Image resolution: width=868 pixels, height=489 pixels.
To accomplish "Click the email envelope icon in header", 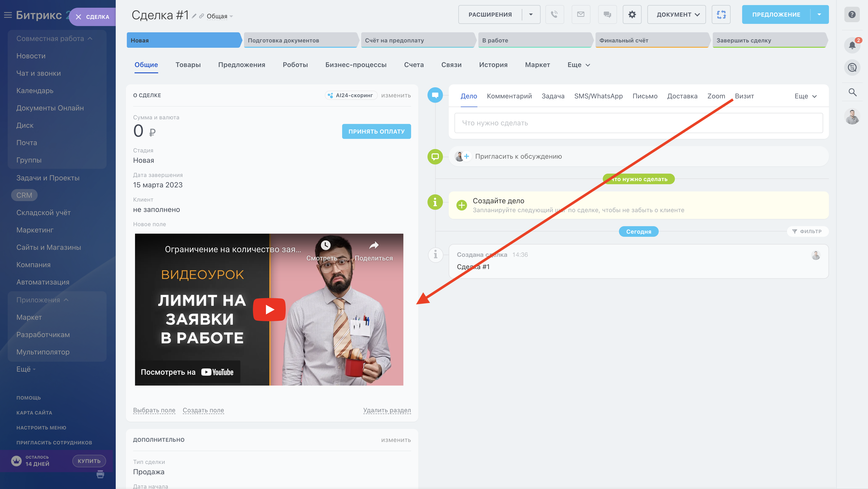I will [581, 14].
